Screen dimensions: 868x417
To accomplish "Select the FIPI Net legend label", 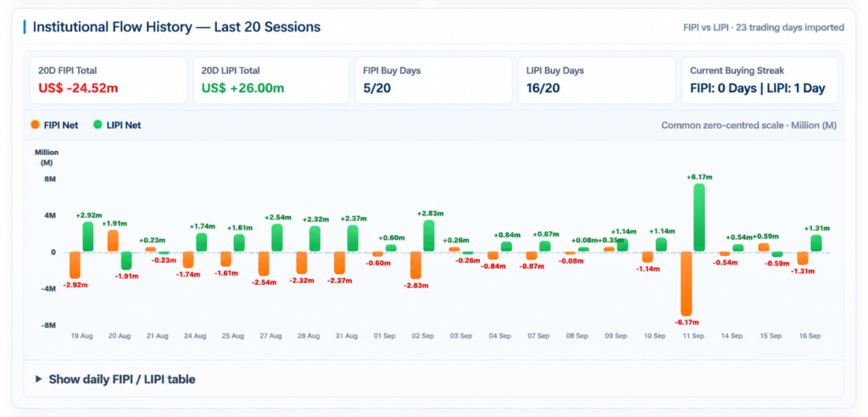I will [61, 125].
